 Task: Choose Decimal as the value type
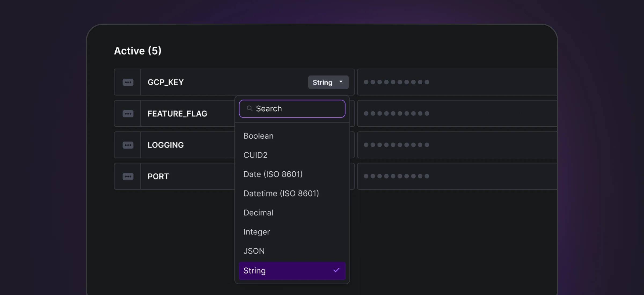(x=258, y=213)
